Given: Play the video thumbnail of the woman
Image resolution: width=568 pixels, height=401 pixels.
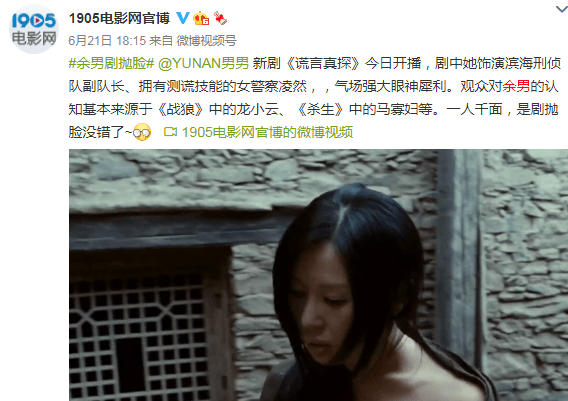Looking at the screenshot, I should pyautogui.click(x=318, y=275).
